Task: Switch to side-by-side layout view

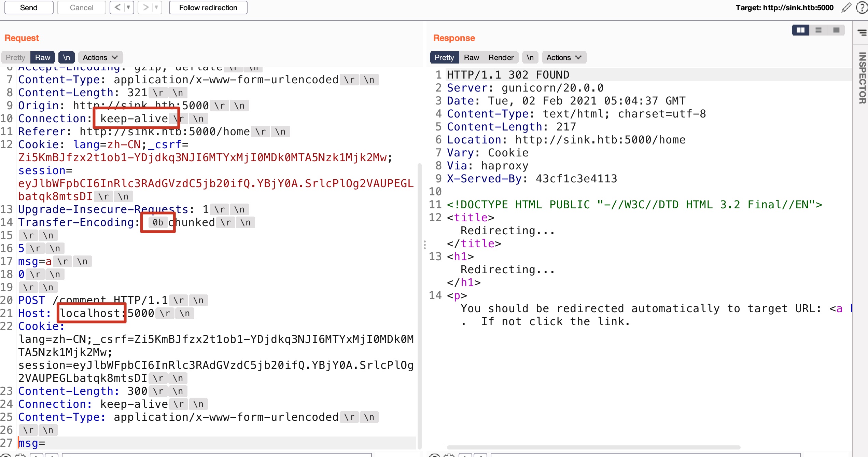Action: click(800, 30)
